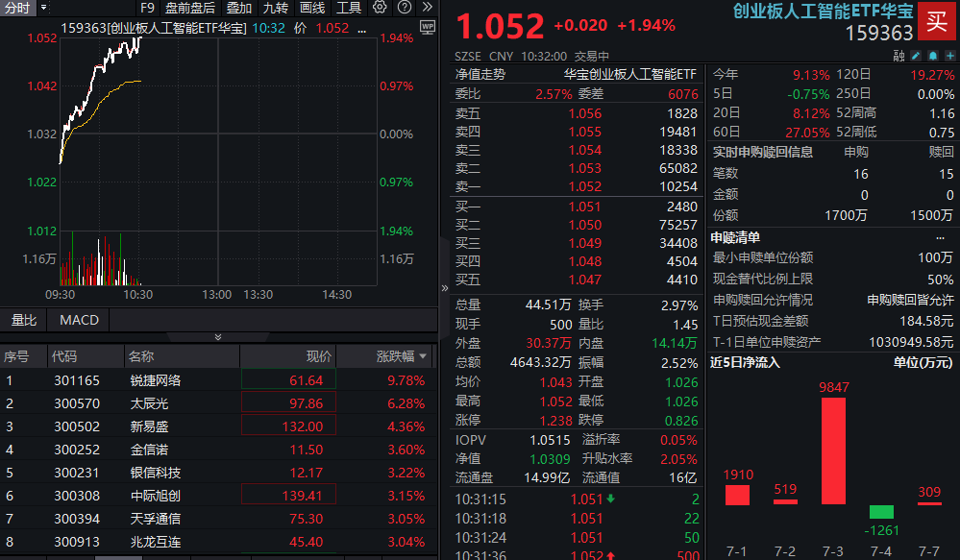Toggle 盘前盘后 pre/post market display
Screen dimensions: 960x560
click(x=190, y=8)
